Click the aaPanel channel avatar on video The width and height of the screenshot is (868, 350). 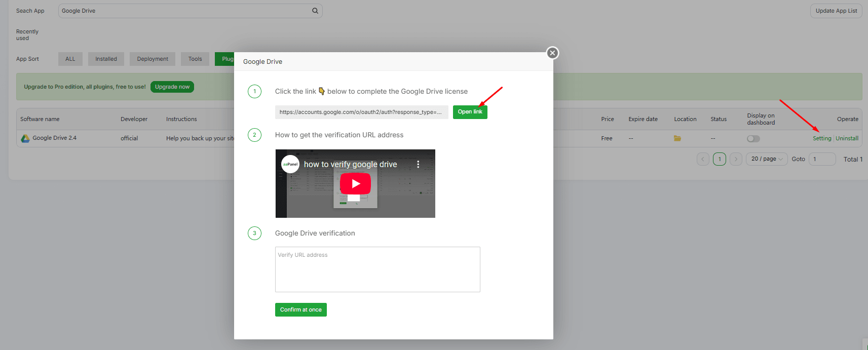tap(290, 164)
